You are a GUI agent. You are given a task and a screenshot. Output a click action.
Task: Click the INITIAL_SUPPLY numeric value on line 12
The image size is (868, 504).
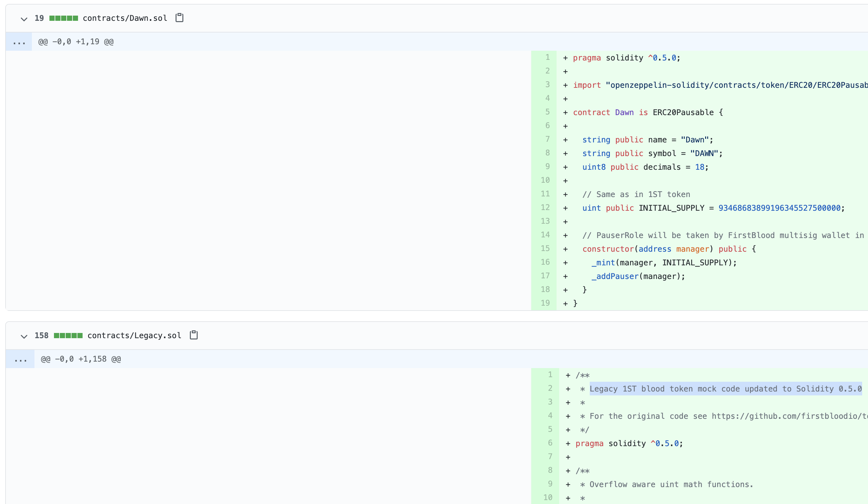779,208
